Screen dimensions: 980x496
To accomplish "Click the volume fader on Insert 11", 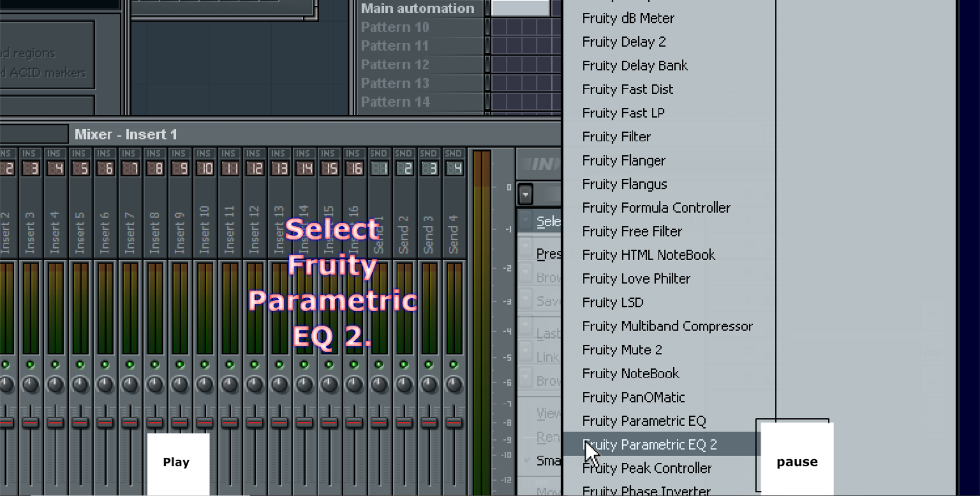I will coord(230,423).
